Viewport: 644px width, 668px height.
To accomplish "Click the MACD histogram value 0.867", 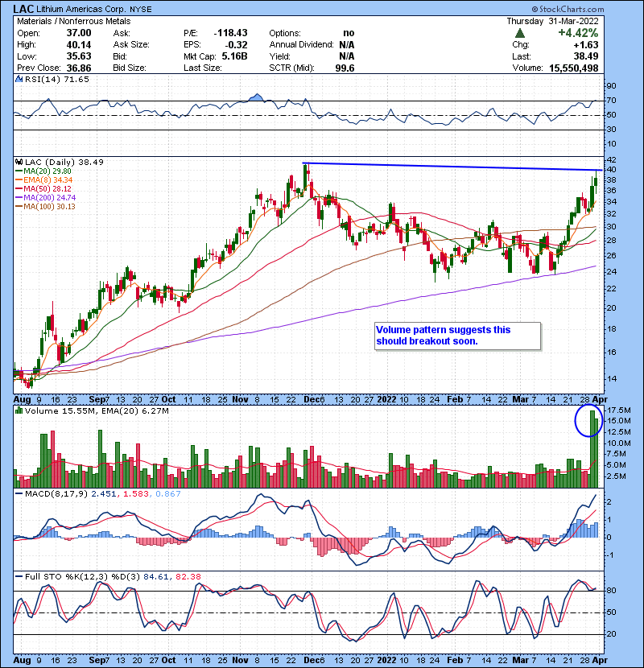I will (168, 494).
